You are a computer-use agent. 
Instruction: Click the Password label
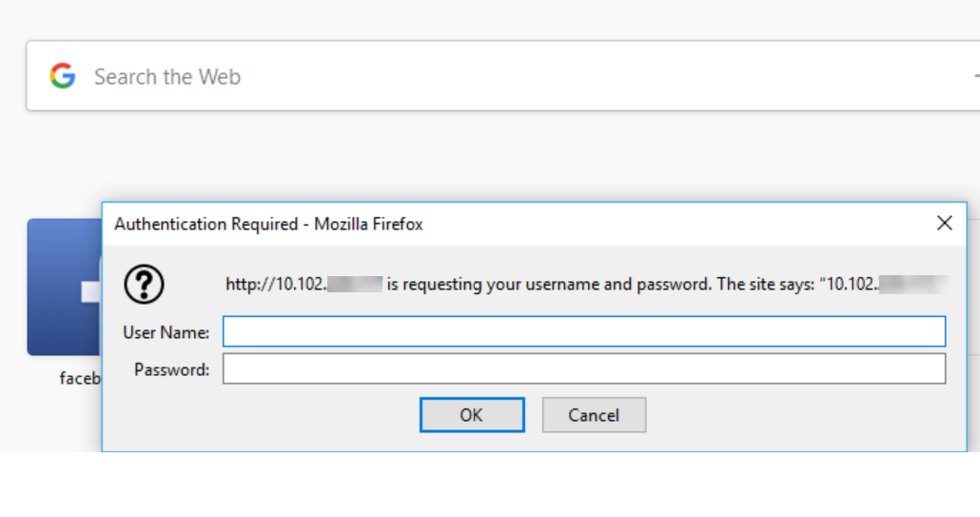(172, 370)
